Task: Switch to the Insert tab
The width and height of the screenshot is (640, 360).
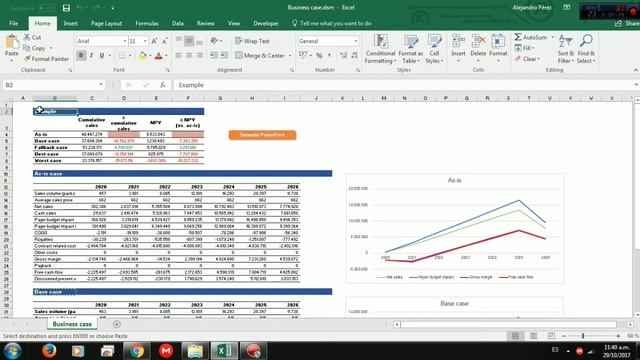Action: 71,23
